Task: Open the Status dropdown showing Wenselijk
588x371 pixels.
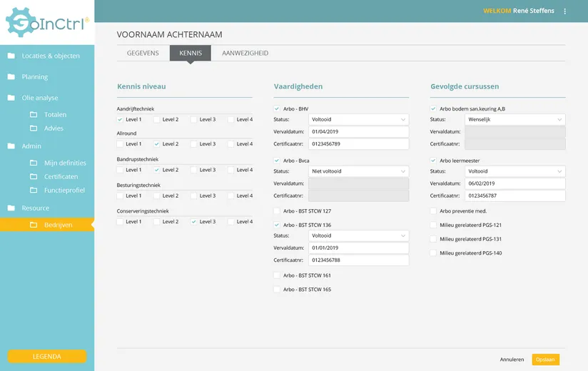Action: [515, 119]
